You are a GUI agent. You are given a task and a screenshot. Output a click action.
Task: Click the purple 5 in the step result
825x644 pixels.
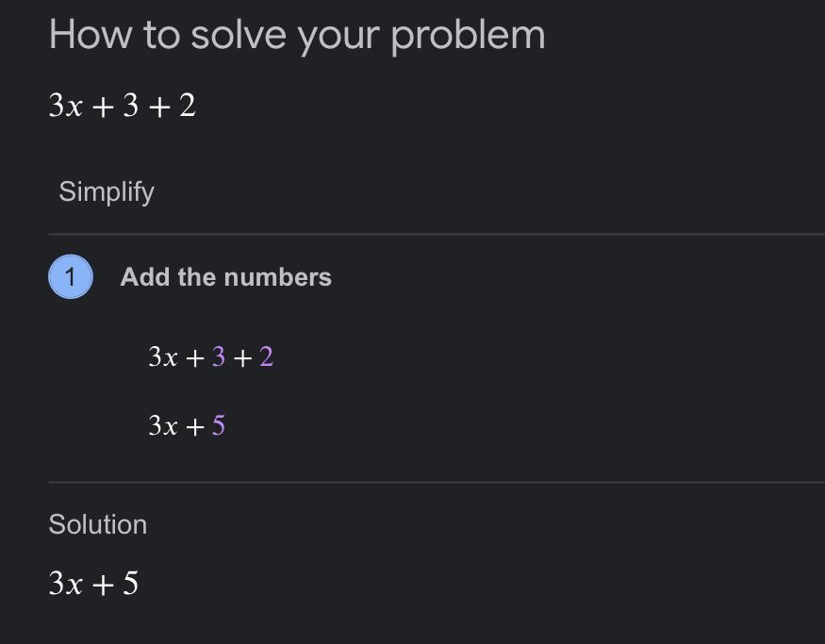pyautogui.click(x=219, y=425)
